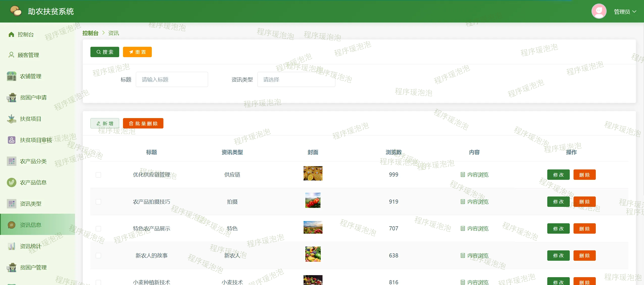Click cover thumbnail of 特色农产品展示

click(313, 227)
